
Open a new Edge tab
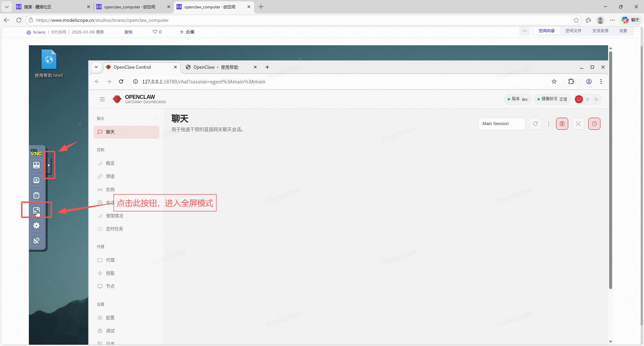[x=261, y=7]
